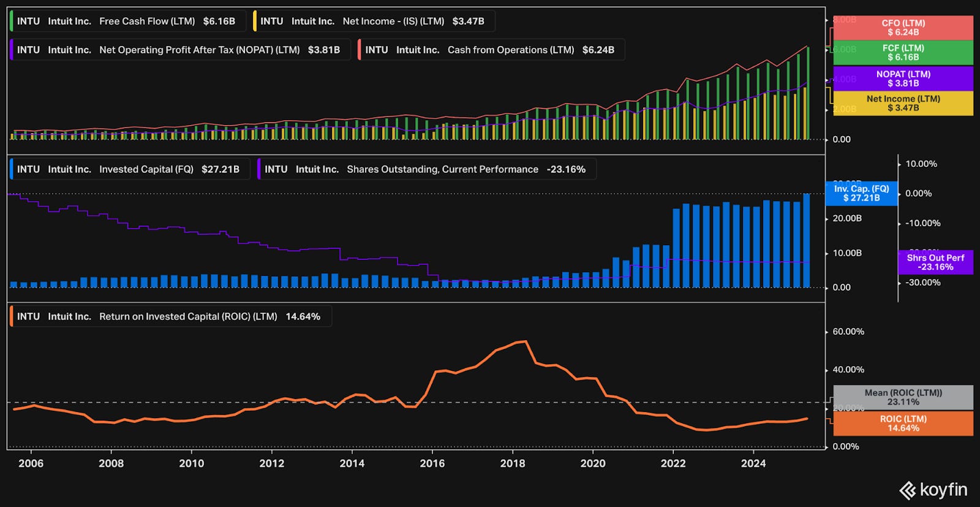Click the latest green free cash flow bar
This screenshot has height=507, width=980.
click(808, 93)
